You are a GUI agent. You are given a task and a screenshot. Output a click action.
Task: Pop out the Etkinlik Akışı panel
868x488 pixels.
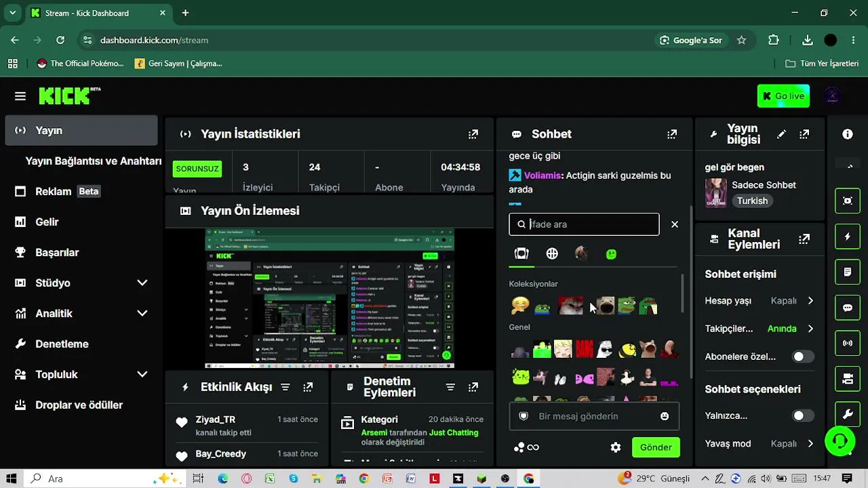click(308, 387)
